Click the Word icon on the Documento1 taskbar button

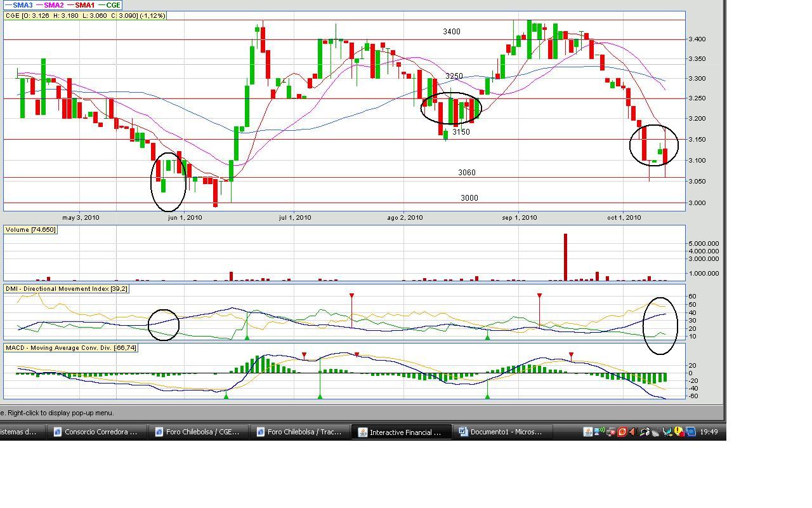point(463,432)
